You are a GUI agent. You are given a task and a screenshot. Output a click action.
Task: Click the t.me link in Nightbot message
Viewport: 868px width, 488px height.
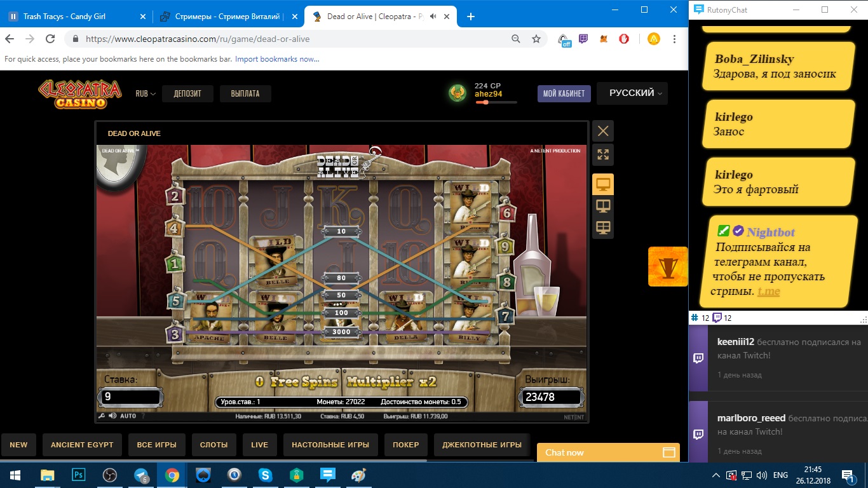pyautogui.click(x=768, y=291)
